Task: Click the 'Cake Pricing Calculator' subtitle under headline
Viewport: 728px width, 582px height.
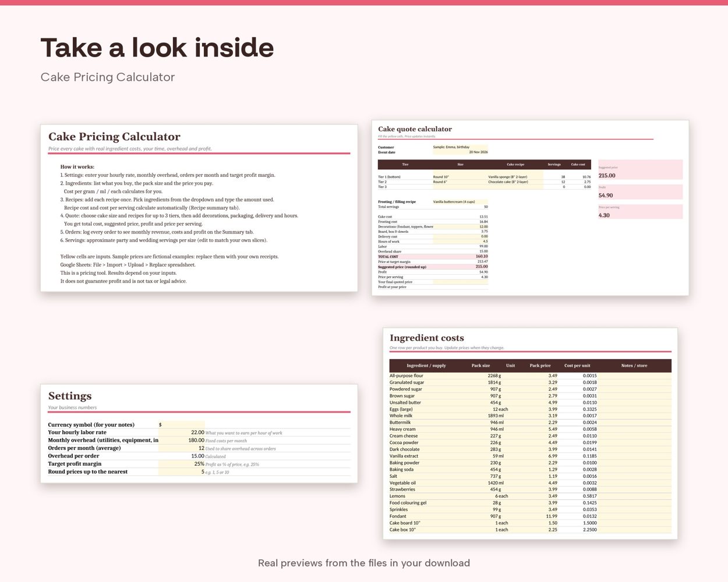Action: [x=108, y=77]
